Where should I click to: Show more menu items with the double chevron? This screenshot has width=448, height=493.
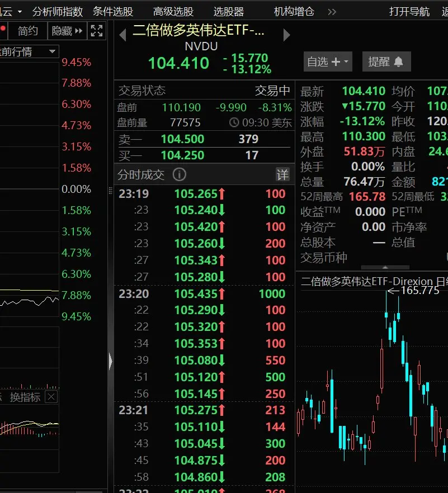point(332,12)
